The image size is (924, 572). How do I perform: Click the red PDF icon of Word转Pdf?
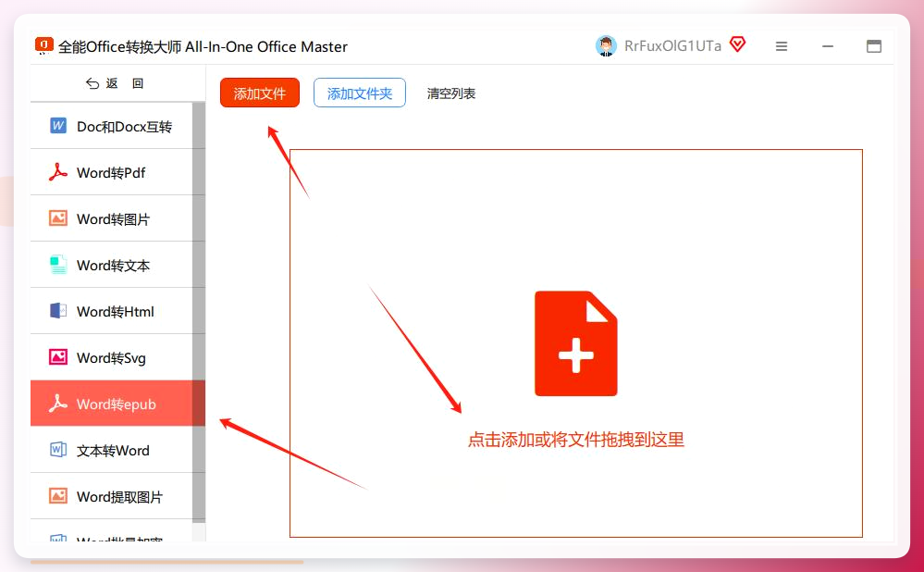tap(57, 171)
